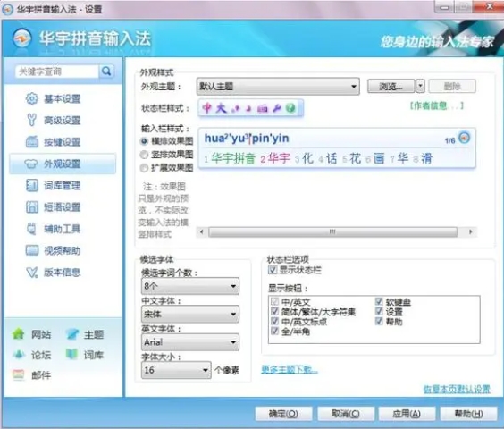Click the 应用(A) button
The image size is (504, 429).
click(407, 414)
